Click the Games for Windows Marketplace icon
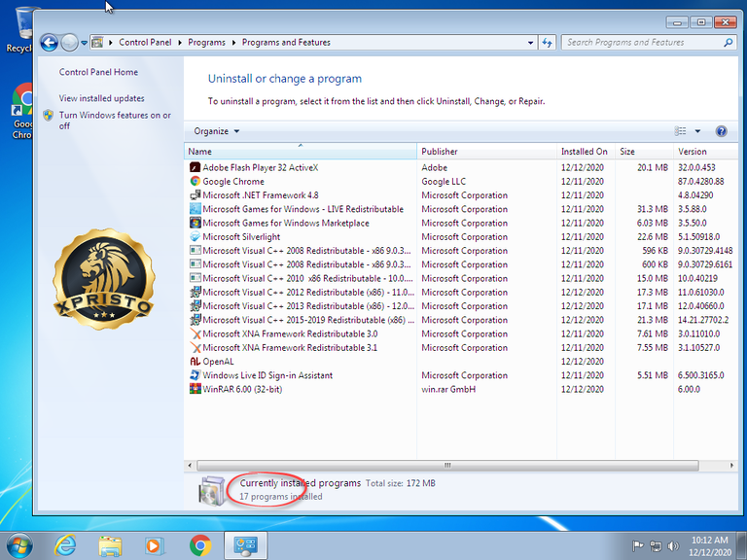The width and height of the screenshot is (747, 560). click(195, 223)
